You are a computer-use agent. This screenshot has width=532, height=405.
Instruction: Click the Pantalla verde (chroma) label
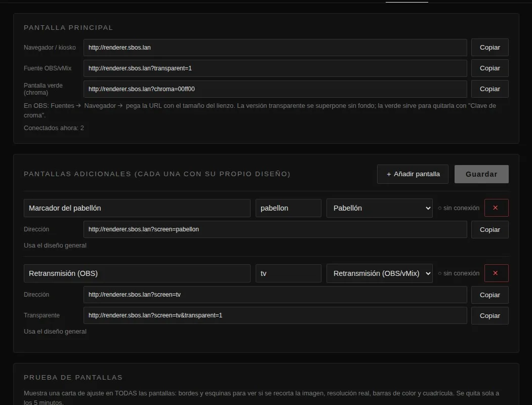click(43, 89)
